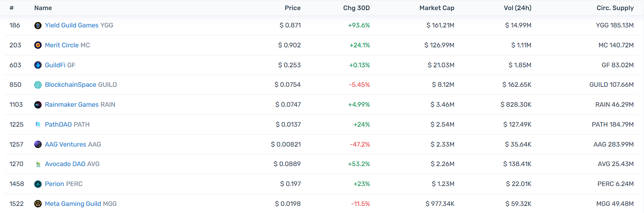Click the -5.45% change value
The image size is (644, 213).
(x=359, y=85)
